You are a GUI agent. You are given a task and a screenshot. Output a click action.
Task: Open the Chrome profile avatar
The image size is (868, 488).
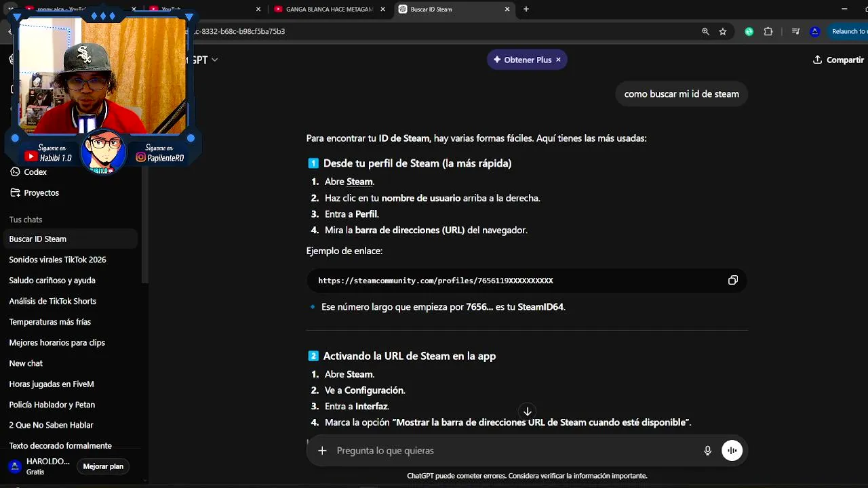[815, 31]
